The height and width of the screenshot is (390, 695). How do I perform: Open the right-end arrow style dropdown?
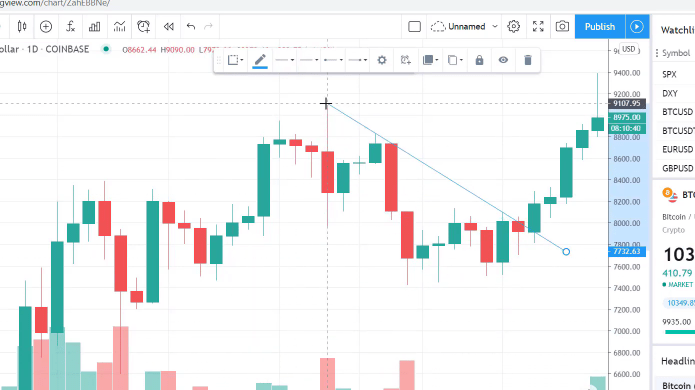click(358, 60)
